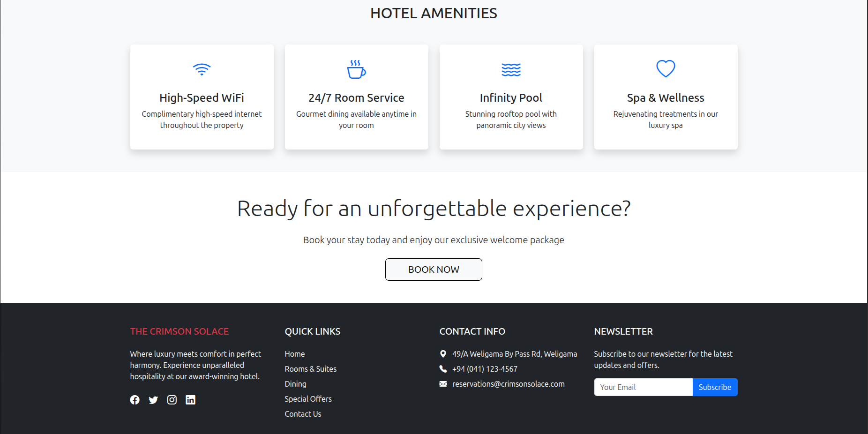868x434 pixels.
Task: Open Rooms & Suites link
Action: click(310, 369)
